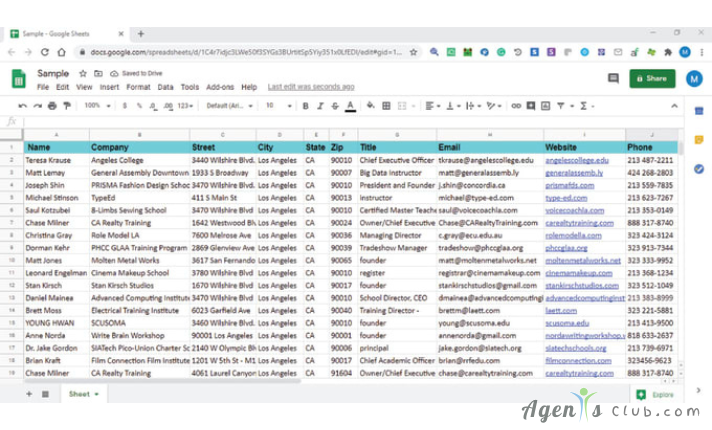Select the Sheet tab
Screen dimensions: 712x430
84,394
